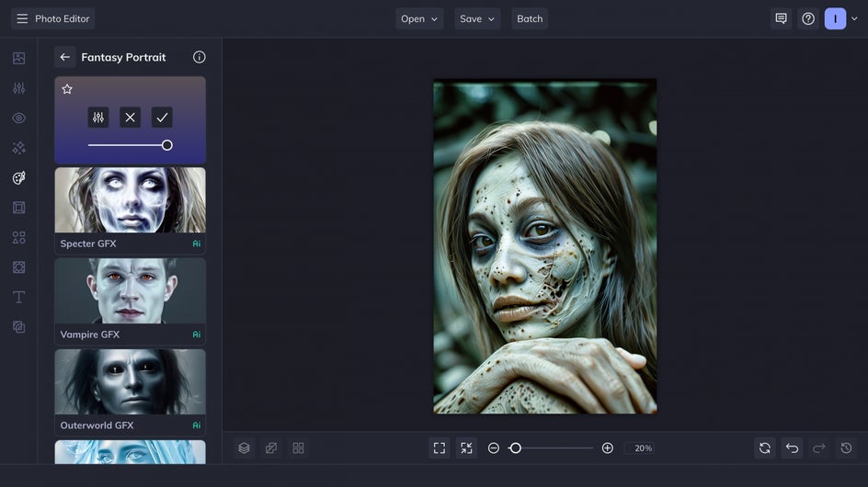Favorite the applied effect with the star
868x487 pixels.
click(x=67, y=89)
